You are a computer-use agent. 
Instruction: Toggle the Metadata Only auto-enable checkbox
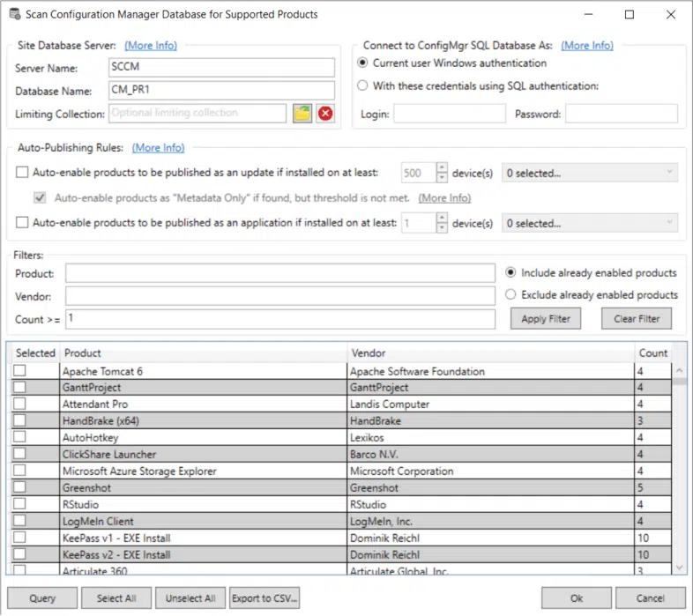pyautogui.click(x=40, y=197)
